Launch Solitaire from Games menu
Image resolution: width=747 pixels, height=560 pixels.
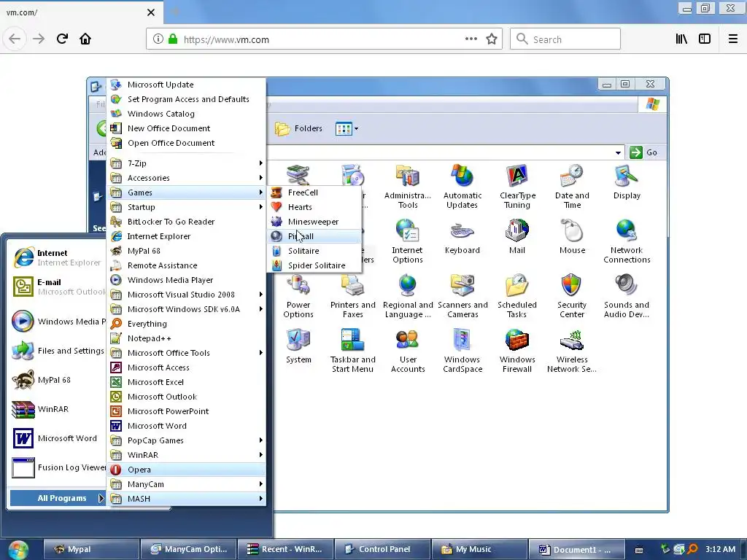click(314, 251)
